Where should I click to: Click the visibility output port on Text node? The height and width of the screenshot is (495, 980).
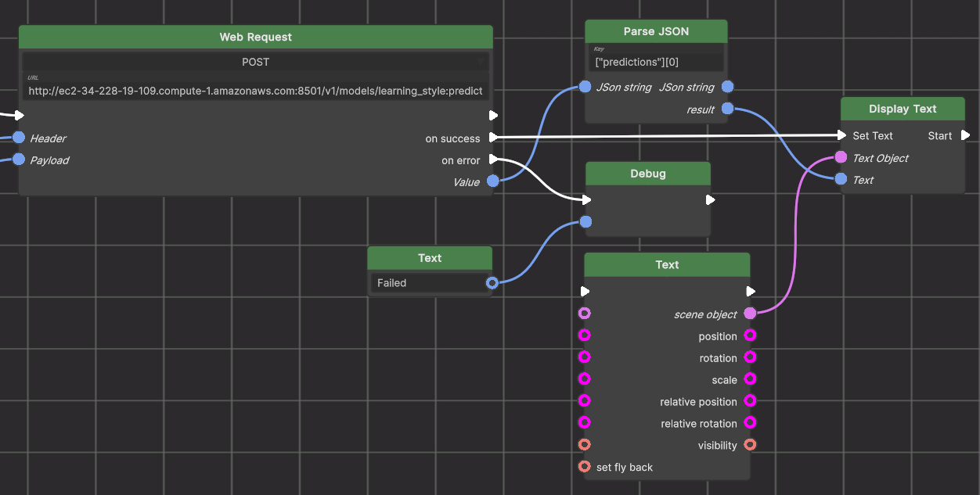click(x=750, y=445)
